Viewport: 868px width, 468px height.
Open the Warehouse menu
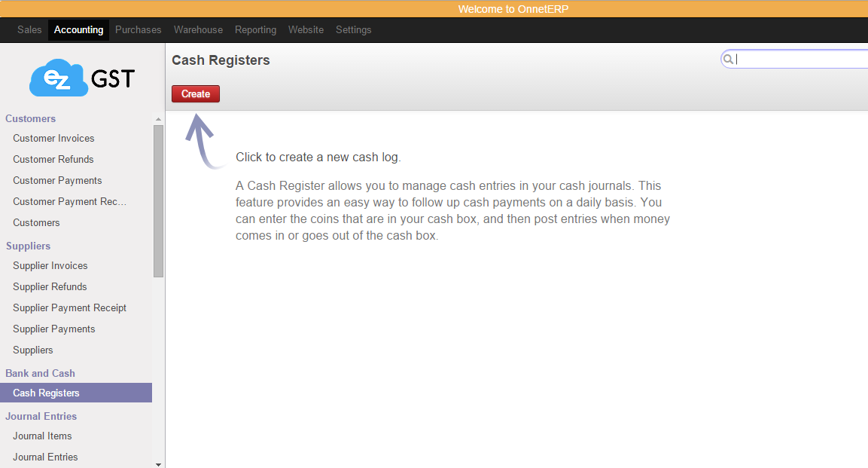[198, 29]
